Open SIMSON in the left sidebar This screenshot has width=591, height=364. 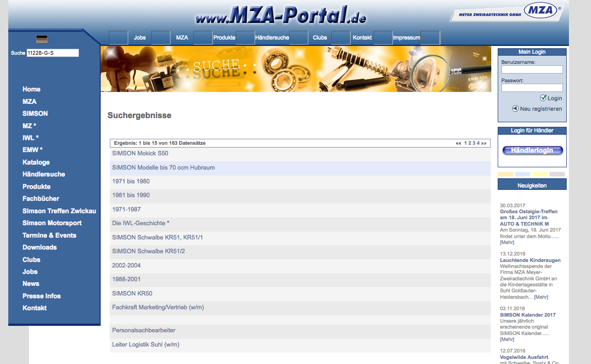35,114
